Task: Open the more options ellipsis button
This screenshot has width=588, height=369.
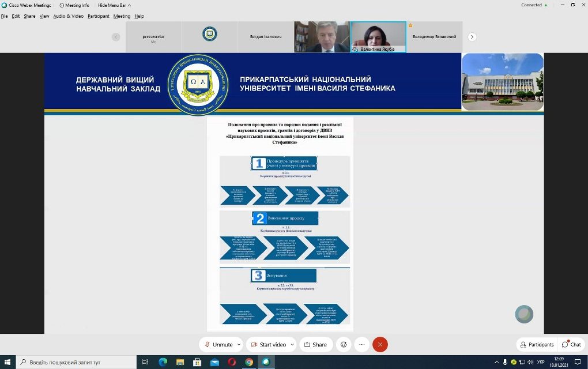Action: [x=361, y=345]
